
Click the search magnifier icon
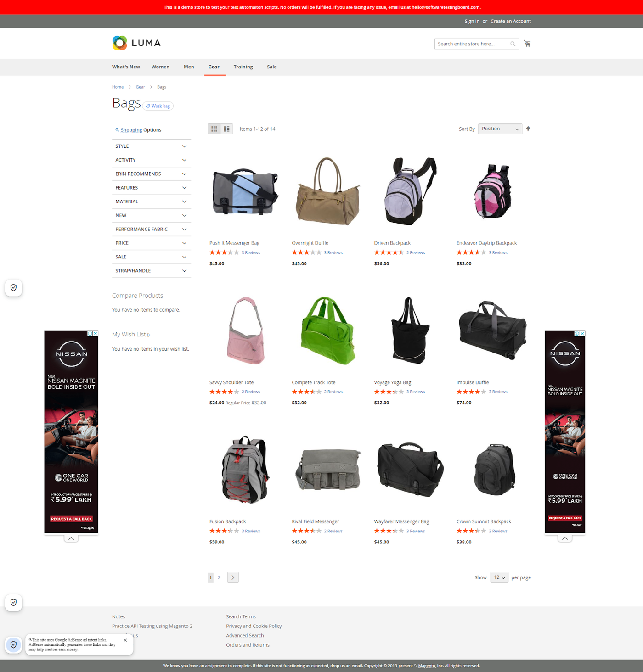[x=513, y=44]
